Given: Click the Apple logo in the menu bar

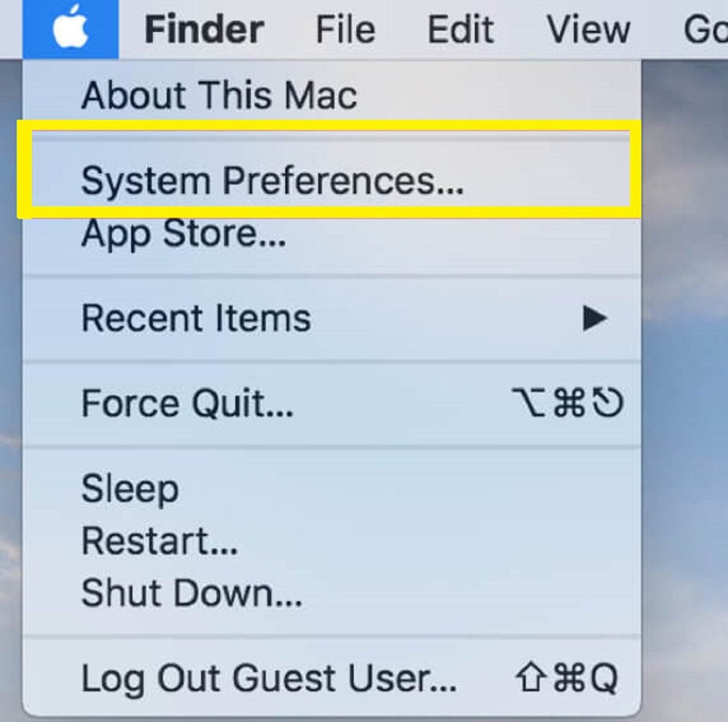Looking at the screenshot, I should [70, 28].
